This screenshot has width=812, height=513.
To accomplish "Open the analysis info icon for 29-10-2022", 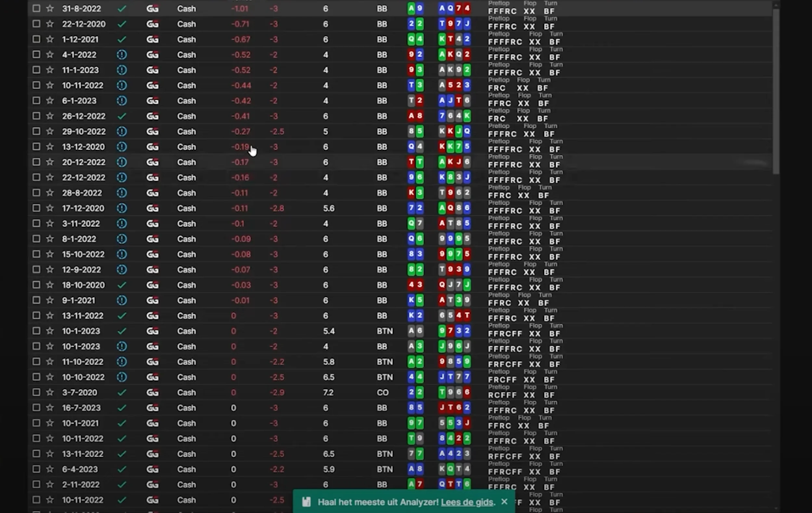I will 122,131.
